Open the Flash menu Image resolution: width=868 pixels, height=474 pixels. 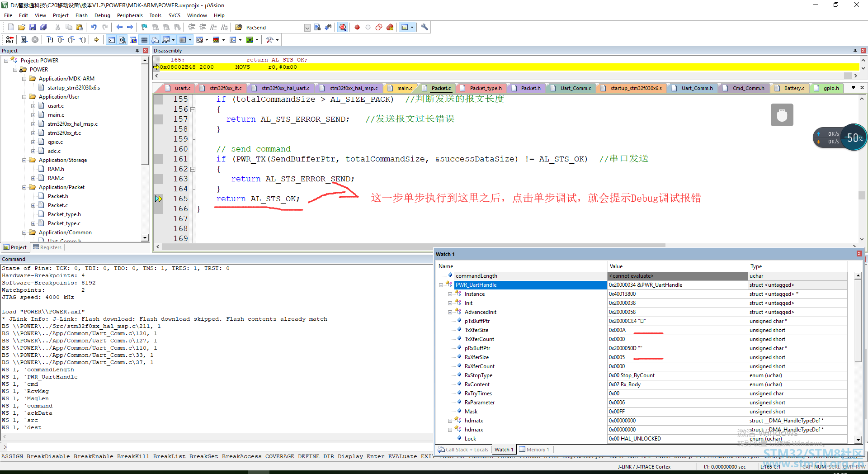point(81,15)
